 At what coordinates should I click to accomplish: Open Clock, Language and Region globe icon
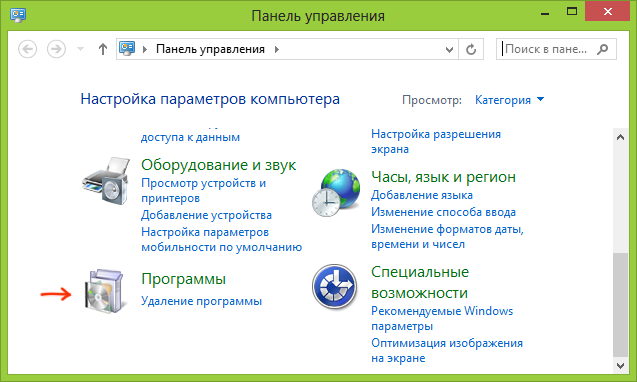click(336, 193)
